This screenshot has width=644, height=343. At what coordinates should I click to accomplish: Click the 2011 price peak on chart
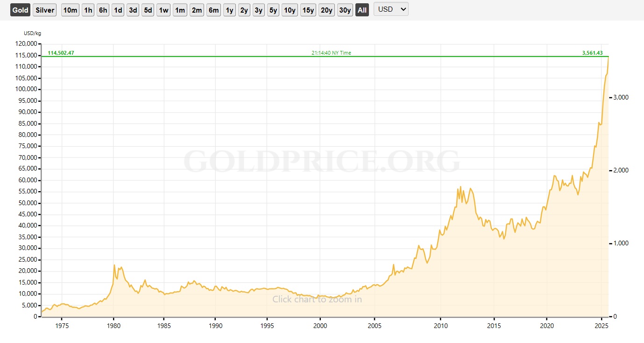(x=460, y=187)
